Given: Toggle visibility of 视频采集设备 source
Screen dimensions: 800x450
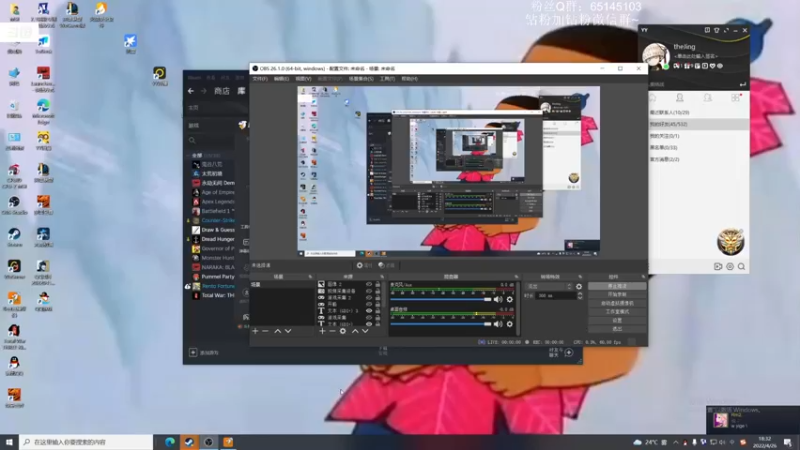Looking at the screenshot, I should coord(369,291).
